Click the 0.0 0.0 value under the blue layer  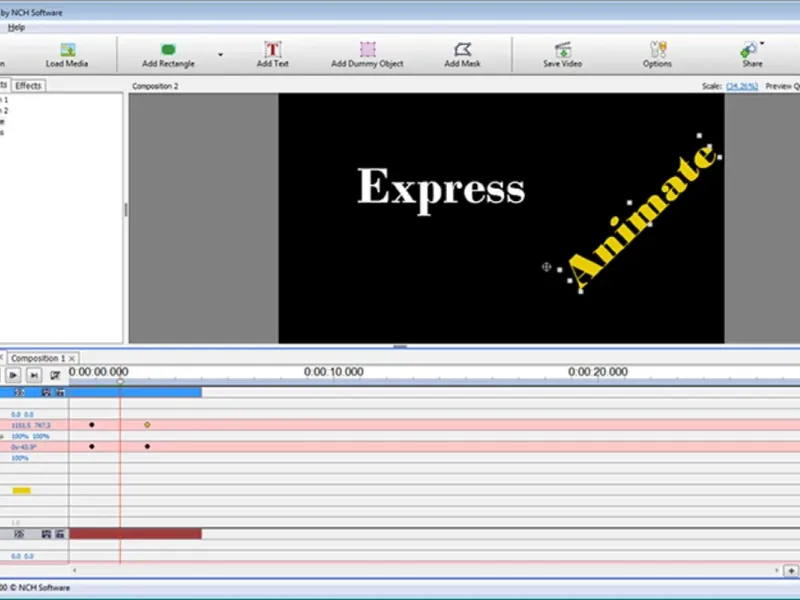click(x=22, y=415)
